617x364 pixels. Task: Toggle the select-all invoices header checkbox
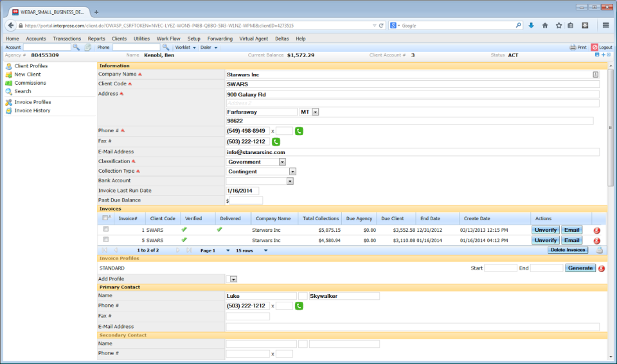tap(106, 218)
